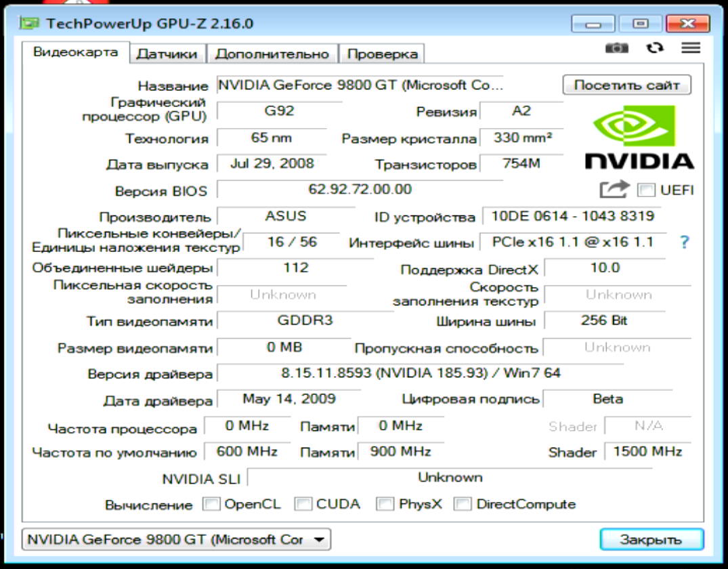Click the unified shaders field 112
Image resolution: width=728 pixels, height=569 pixels.
(x=295, y=268)
